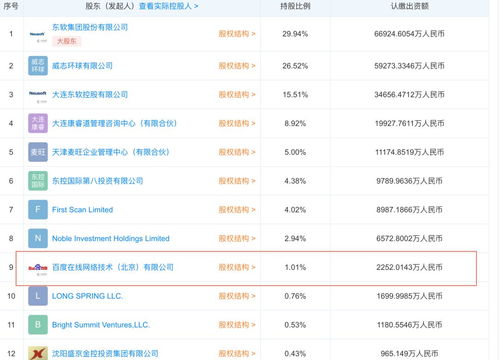
Task: View 股权结构 for 东控国际第八投资
Action: (237, 181)
